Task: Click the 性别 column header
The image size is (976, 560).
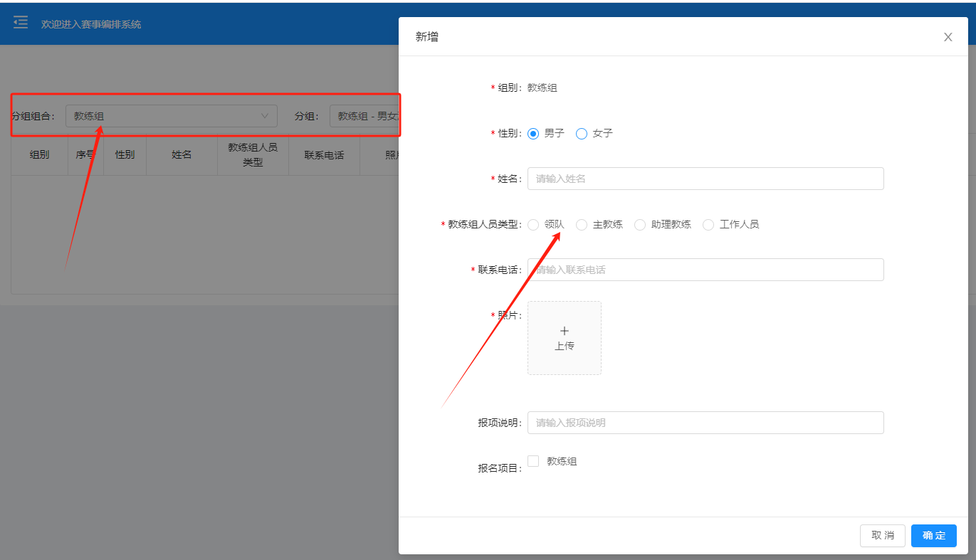Action: click(x=125, y=154)
